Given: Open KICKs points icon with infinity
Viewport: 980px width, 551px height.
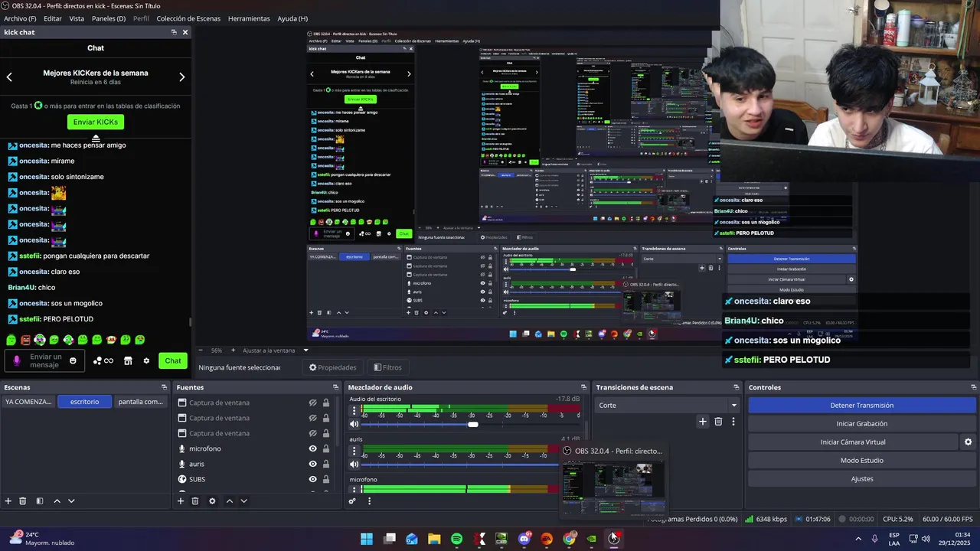Looking at the screenshot, I should [103, 360].
